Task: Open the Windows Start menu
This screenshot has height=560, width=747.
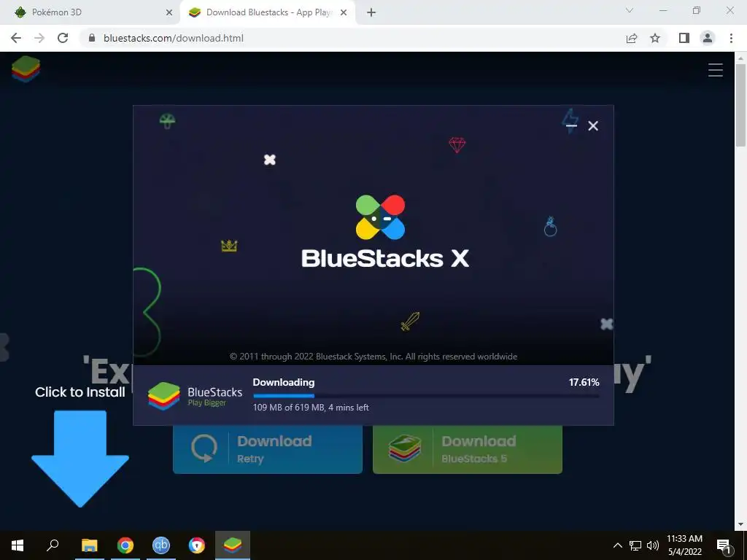Action: tap(18, 545)
